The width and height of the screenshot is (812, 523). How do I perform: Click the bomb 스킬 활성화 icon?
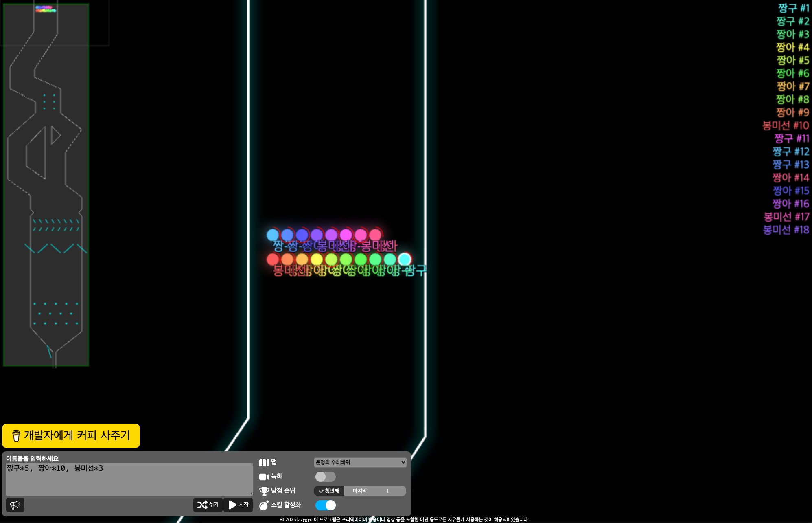click(264, 505)
